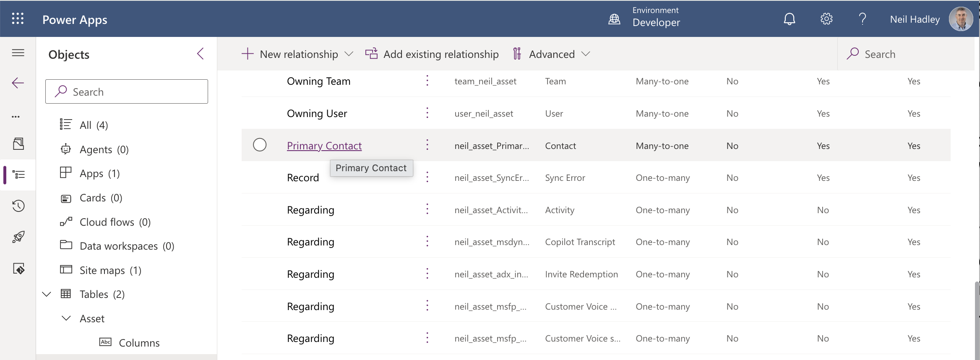Open Neil Hadley account avatar
Screen dimensions: 980x360
pyautogui.click(x=961, y=19)
